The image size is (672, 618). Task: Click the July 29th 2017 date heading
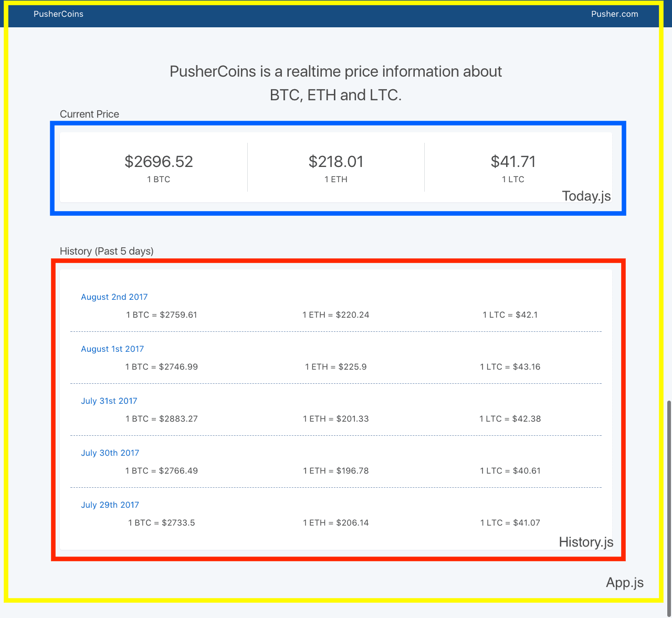point(110,505)
